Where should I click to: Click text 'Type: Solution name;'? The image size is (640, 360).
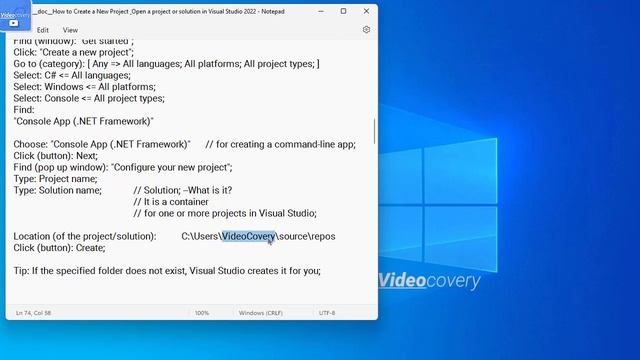click(x=58, y=190)
